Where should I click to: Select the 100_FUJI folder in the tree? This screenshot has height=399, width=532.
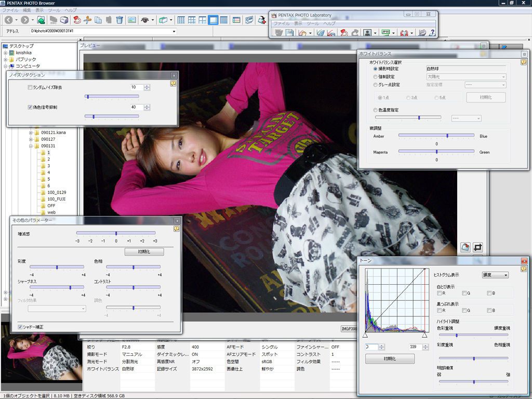click(56, 199)
